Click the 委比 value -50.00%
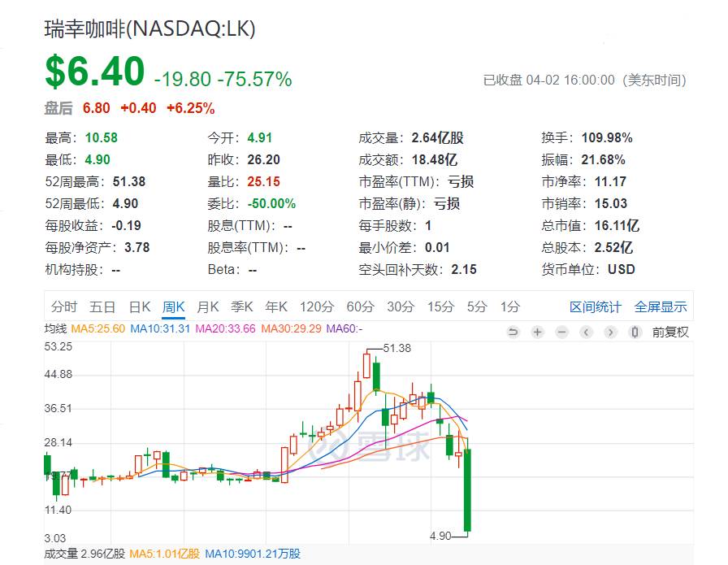 pyautogui.click(x=271, y=203)
